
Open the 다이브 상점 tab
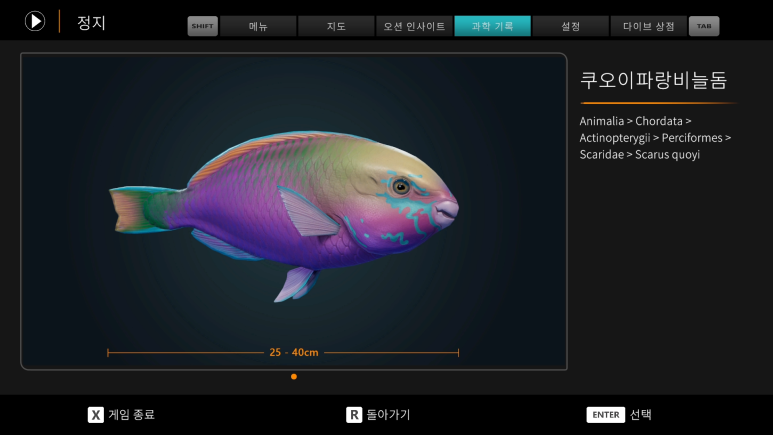tap(648, 26)
